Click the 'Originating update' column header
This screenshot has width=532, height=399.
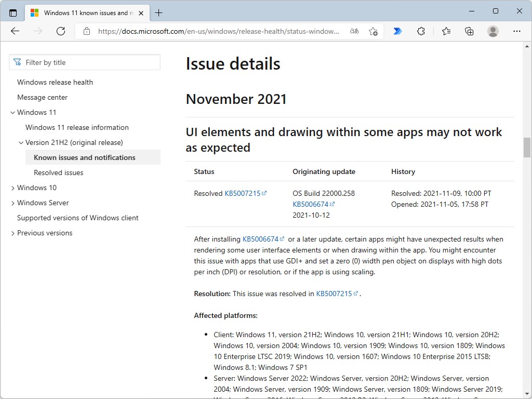click(324, 171)
